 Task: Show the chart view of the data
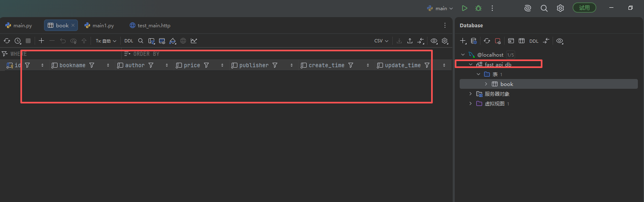coord(194,41)
